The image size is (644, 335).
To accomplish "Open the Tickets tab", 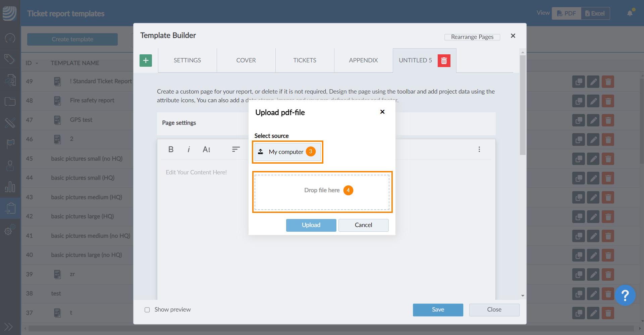I will 305,60.
